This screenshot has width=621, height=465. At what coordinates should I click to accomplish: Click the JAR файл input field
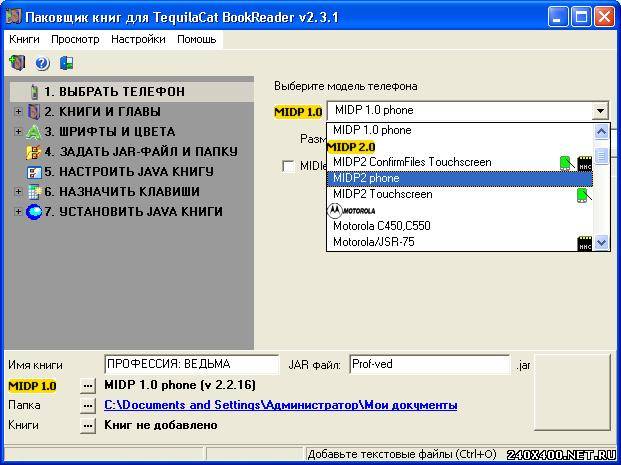[430, 364]
